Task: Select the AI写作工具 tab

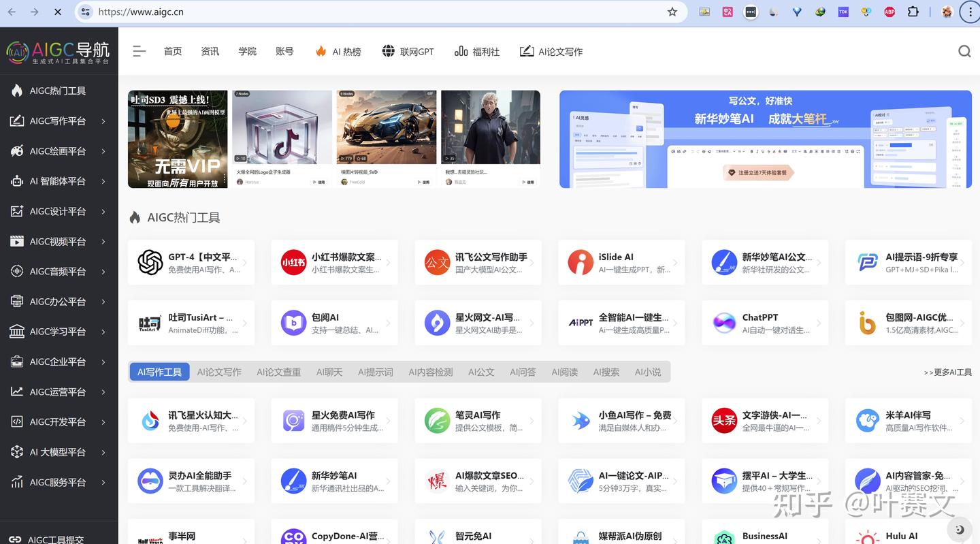Action: (159, 372)
